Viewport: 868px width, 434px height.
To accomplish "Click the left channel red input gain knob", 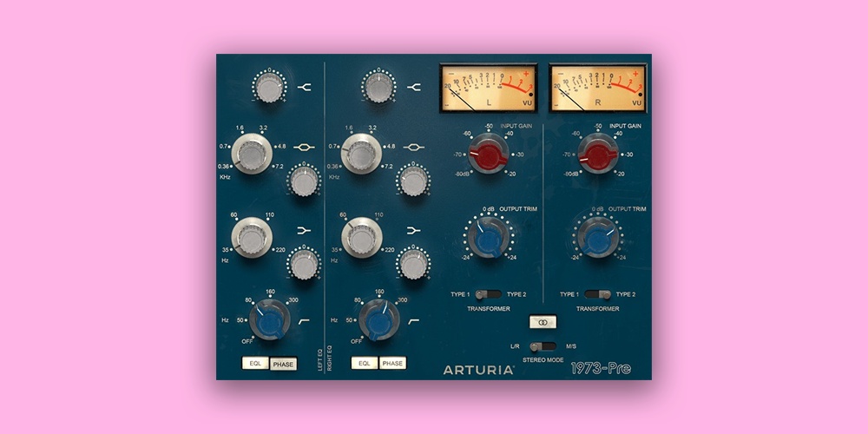I will click(488, 158).
